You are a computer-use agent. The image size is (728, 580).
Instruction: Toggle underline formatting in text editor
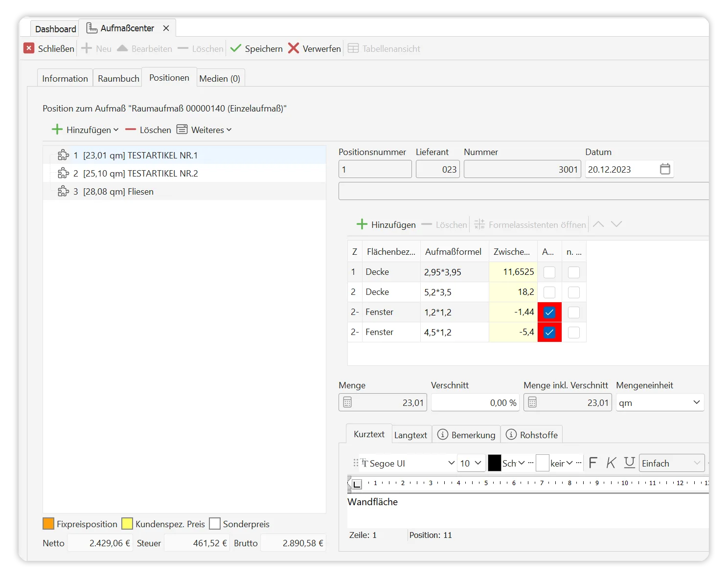coord(630,463)
